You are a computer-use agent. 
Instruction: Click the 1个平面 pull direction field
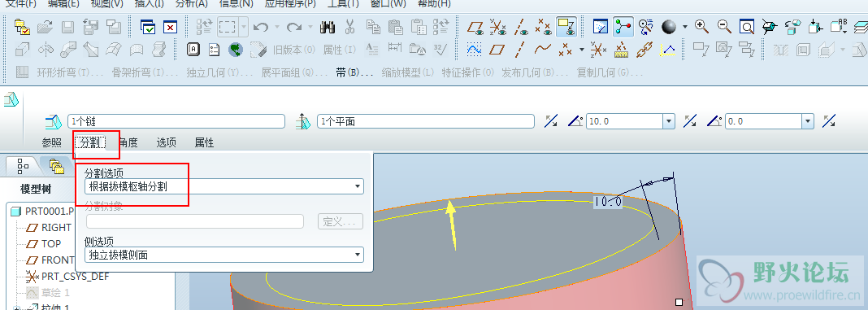click(426, 121)
